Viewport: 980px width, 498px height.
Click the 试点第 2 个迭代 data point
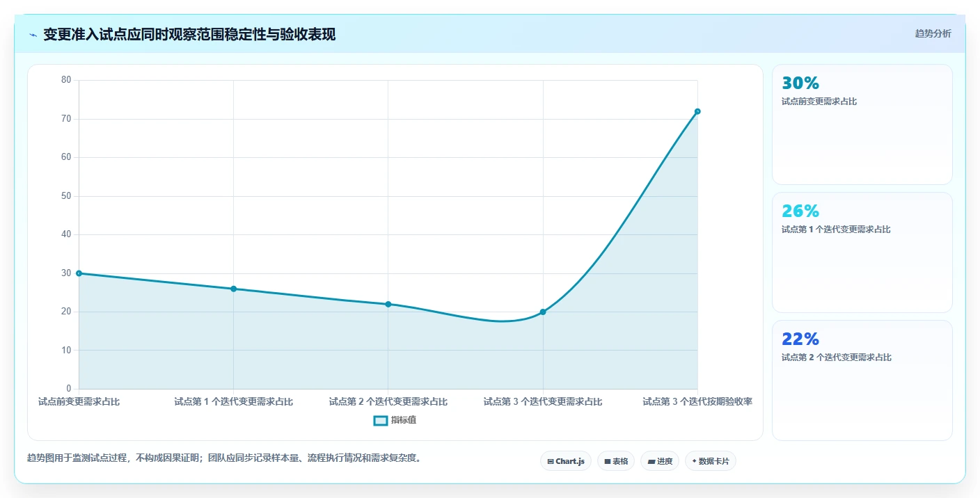(x=388, y=304)
